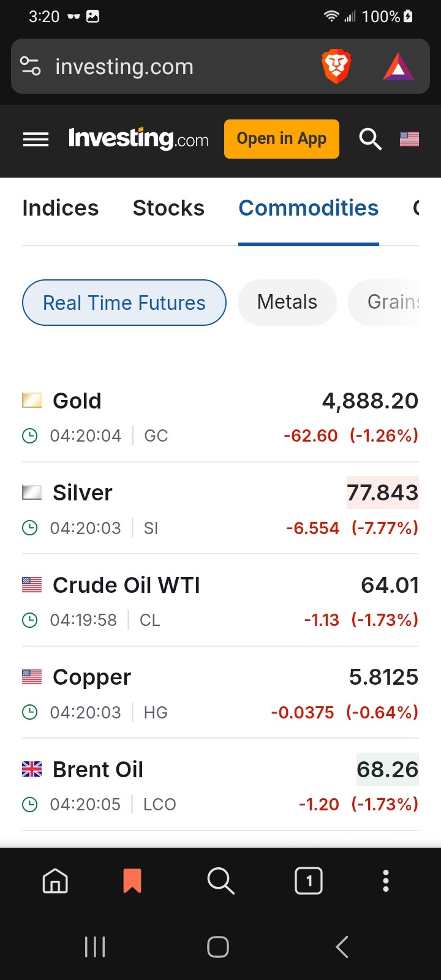Tap the investing.com address field
The image size is (441, 980).
[x=178, y=67]
